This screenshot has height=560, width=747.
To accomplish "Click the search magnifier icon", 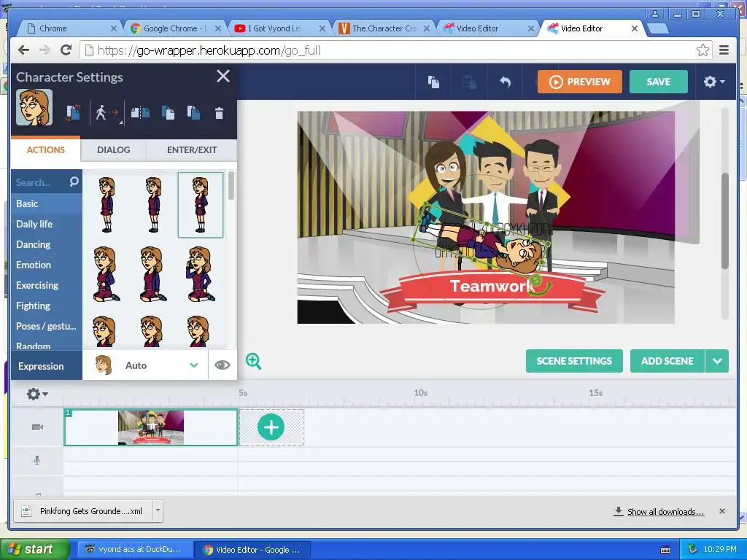I will point(74,182).
